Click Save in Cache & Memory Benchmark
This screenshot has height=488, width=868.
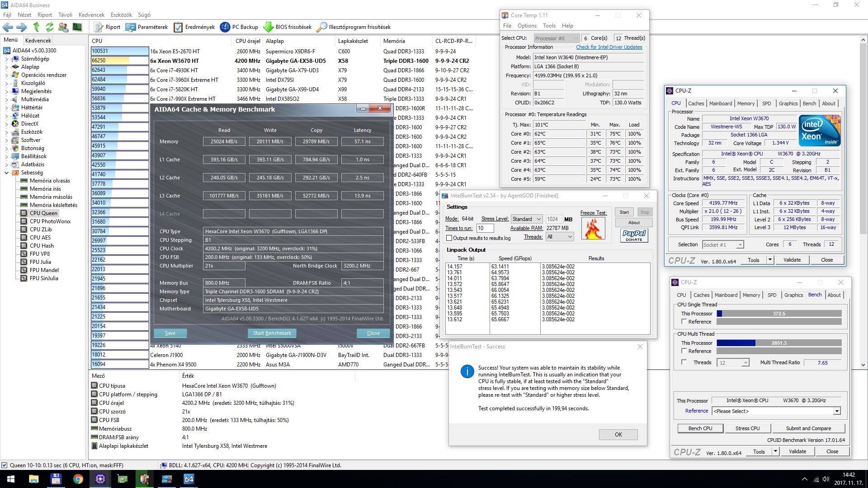click(x=170, y=333)
